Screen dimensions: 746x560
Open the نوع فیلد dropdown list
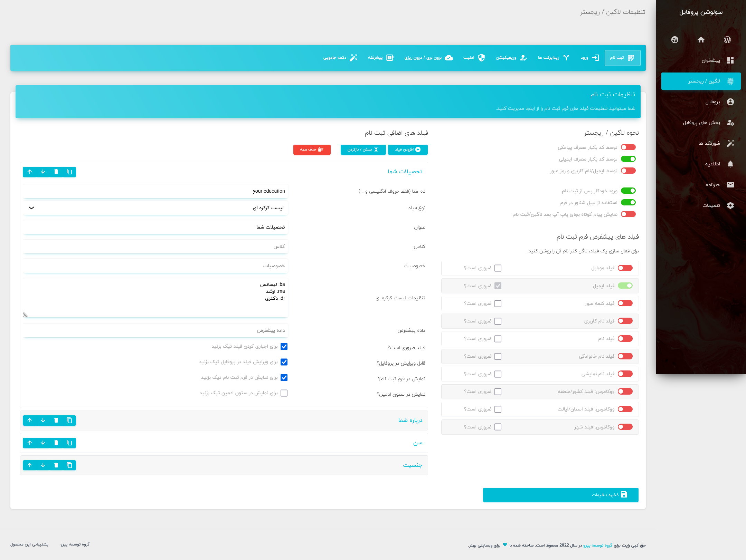pos(155,208)
